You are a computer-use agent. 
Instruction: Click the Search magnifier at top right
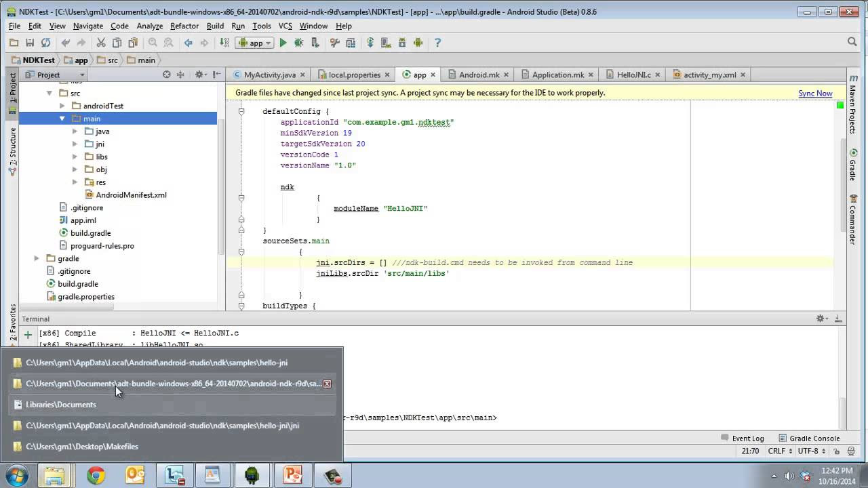coord(852,42)
